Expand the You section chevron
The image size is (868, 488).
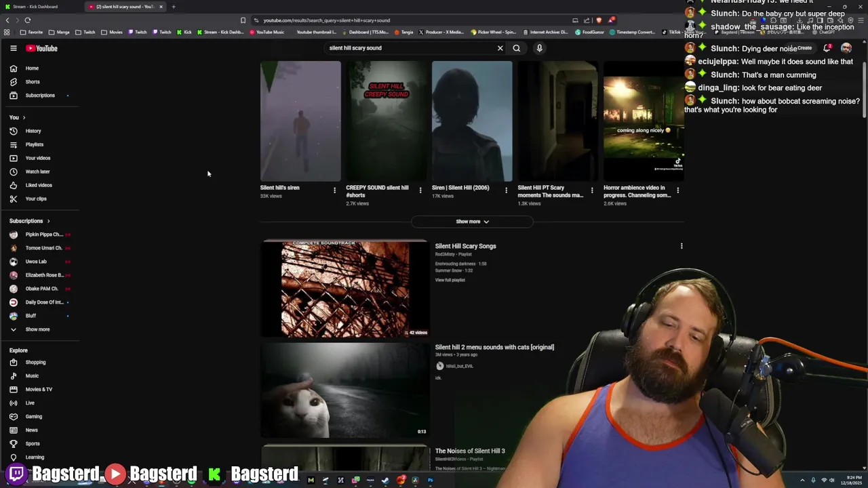(x=24, y=117)
